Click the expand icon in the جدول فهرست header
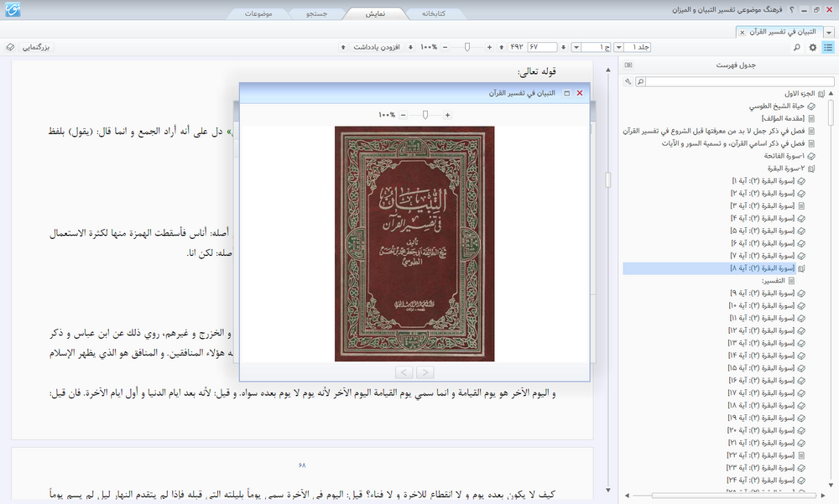The height and width of the screenshot is (504, 839). click(628, 65)
